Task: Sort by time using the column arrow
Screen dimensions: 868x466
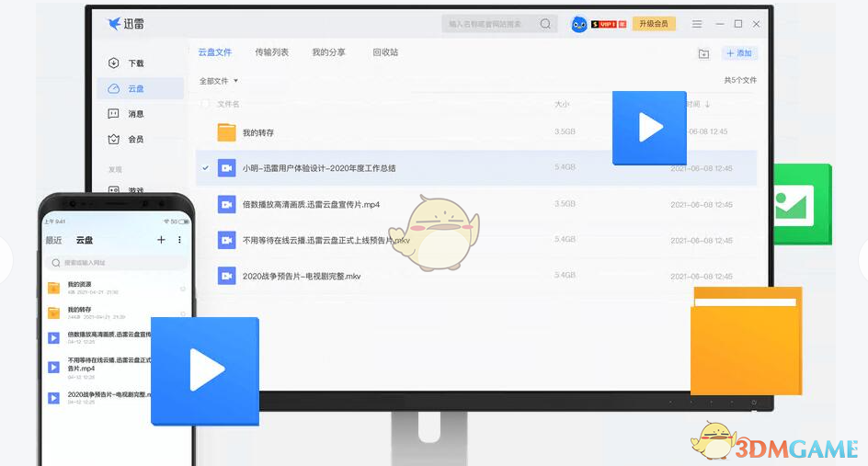Action: (707, 105)
